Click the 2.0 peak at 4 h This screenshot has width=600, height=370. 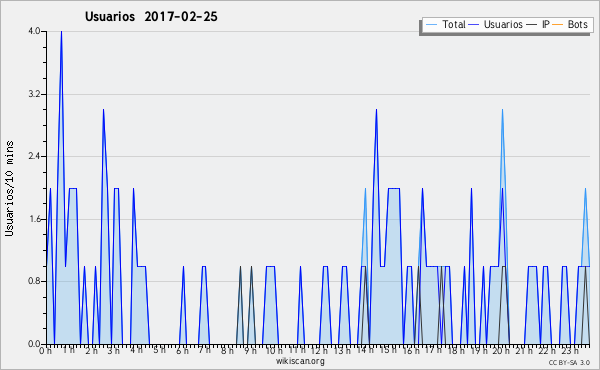coord(133,189)
